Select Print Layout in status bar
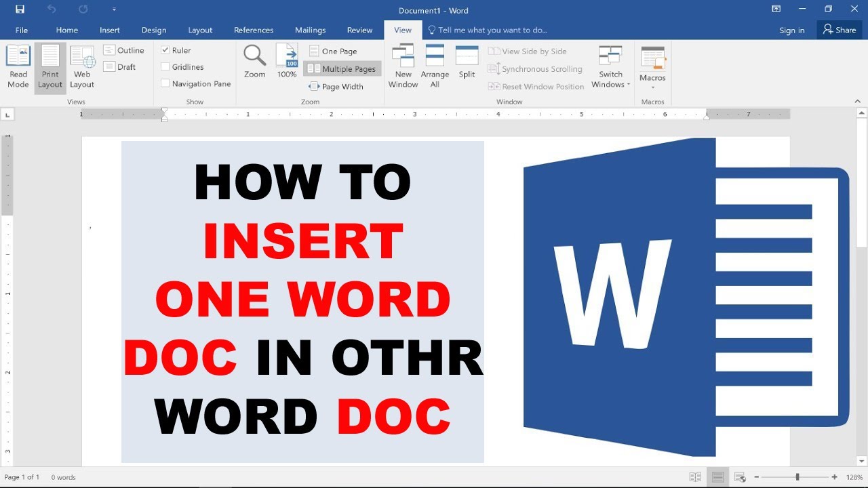This screenshot has width=868, height=488. click(x=717, y=477)
